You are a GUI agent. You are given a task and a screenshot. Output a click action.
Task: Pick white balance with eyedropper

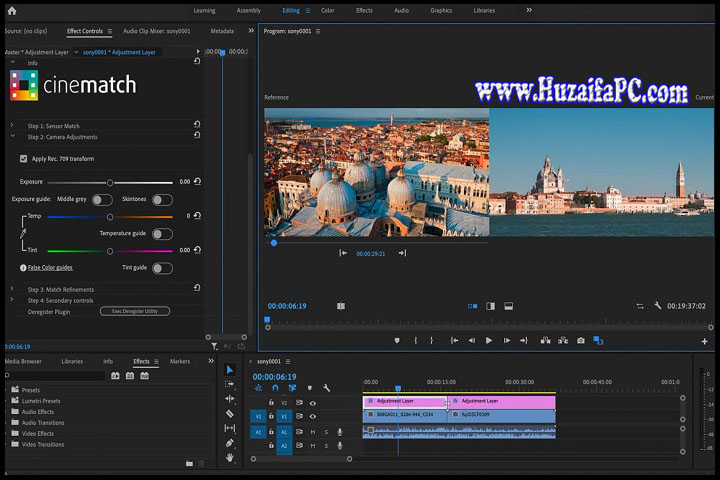pyautogui.click(x=23, y=234)
